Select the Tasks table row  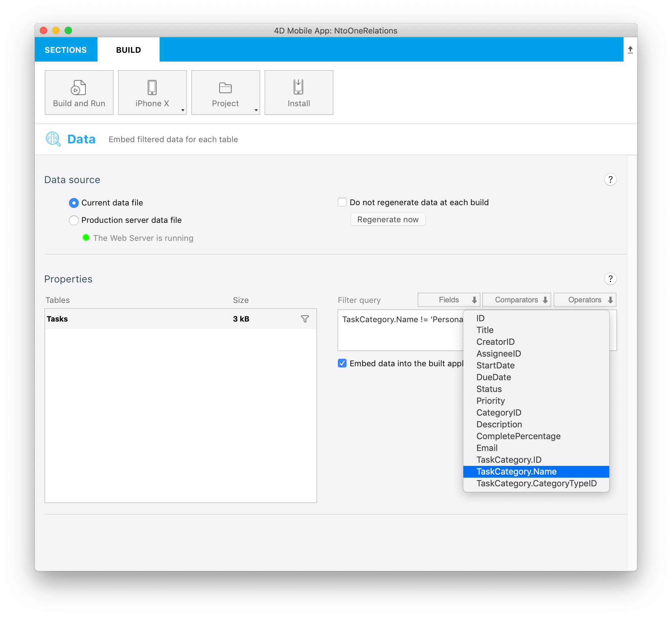181,319
